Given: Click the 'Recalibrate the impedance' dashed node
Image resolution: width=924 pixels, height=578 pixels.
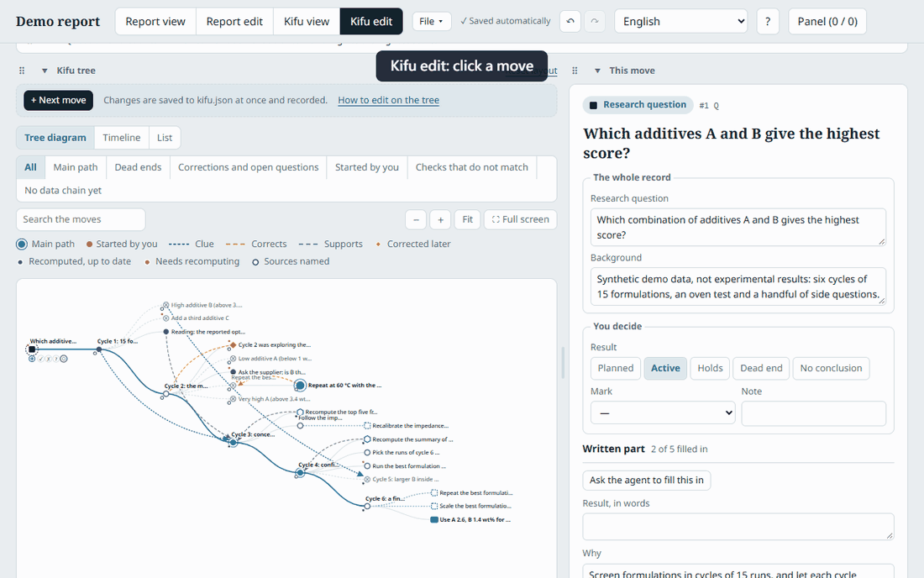Looking at the screenshot, I should coord(367,425).
